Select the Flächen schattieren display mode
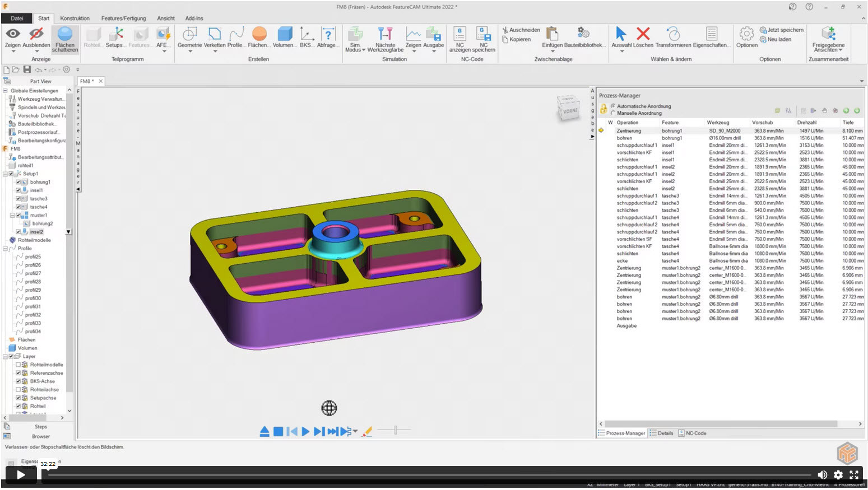 (65, 38)
